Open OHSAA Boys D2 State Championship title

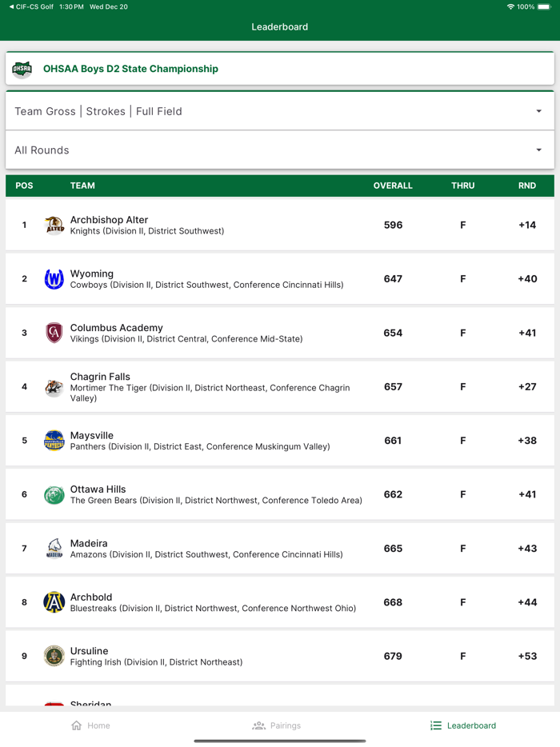coord(130,69)
